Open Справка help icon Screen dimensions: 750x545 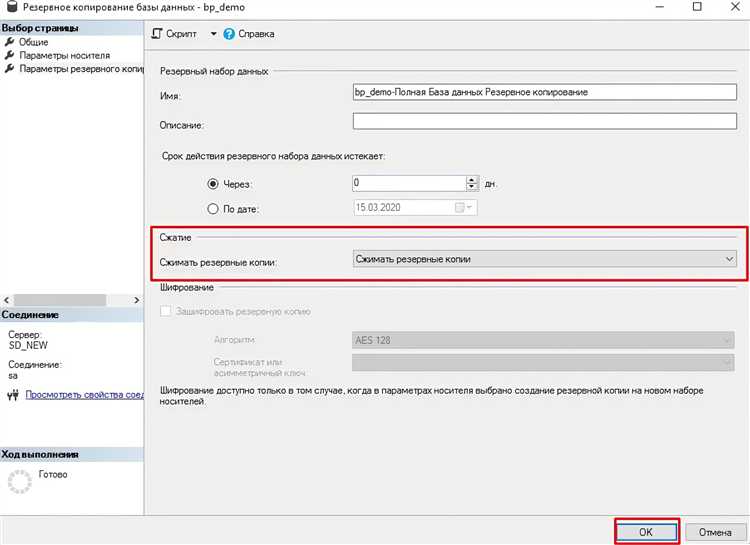tap(229, 34)
